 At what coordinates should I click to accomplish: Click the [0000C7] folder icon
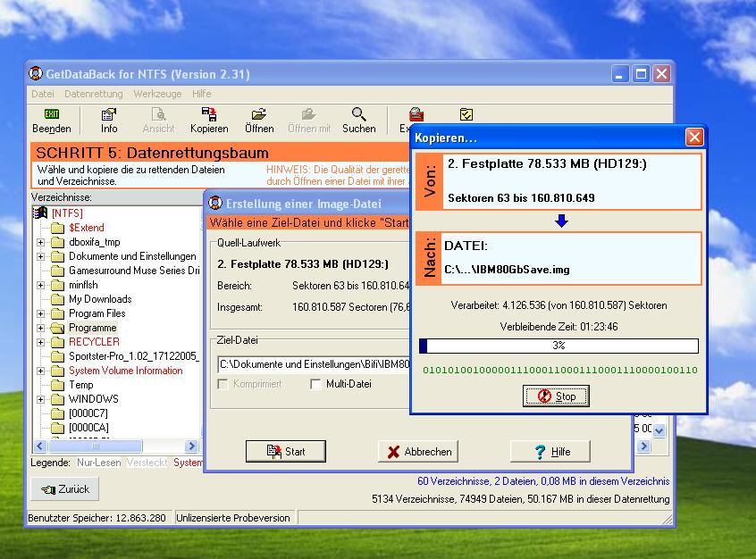click(58, 413)
